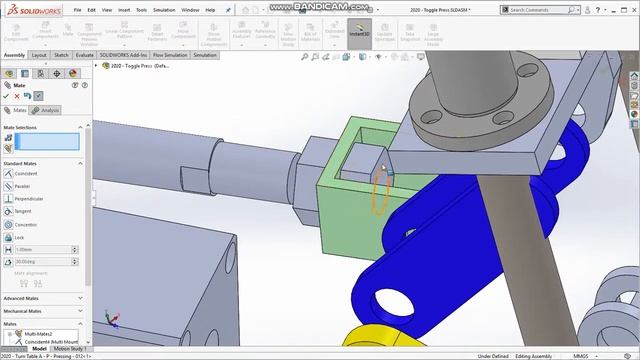640x360 pixels.
Task: Open the Window menu
Action: click(190, 10)
